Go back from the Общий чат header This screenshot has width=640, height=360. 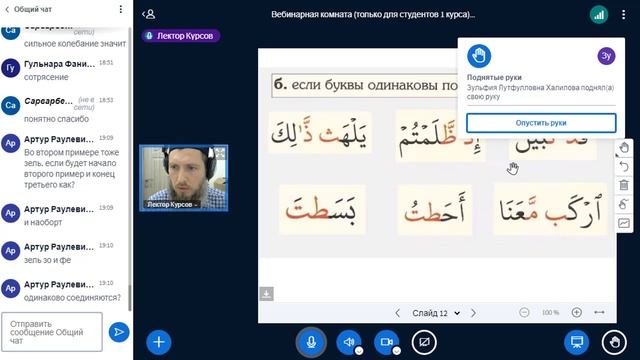[x=7, y=9]
